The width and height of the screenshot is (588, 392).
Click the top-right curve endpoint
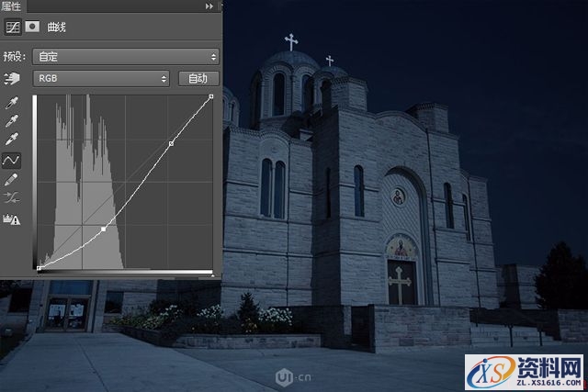tap(212, 96)
